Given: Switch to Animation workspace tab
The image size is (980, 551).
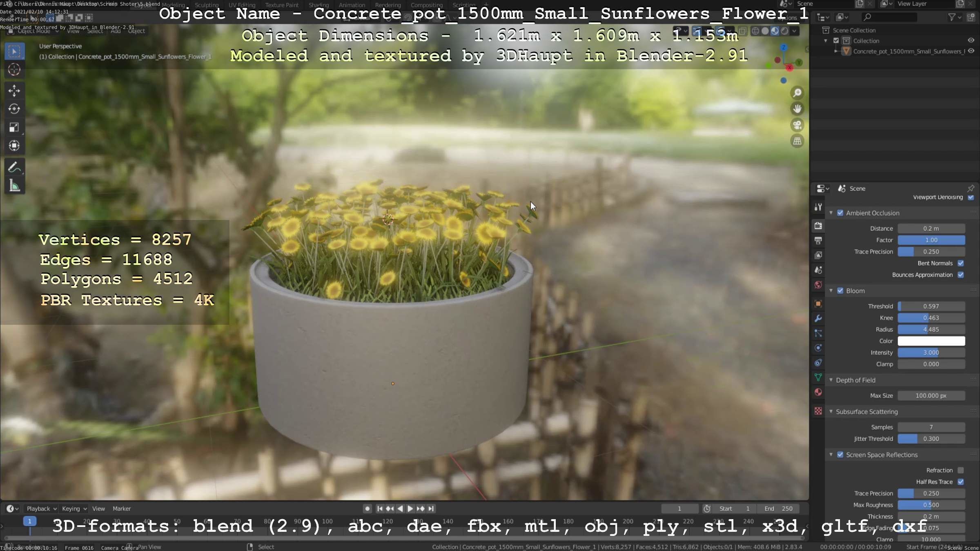Looking at the screenshot, I should [352, 5].
